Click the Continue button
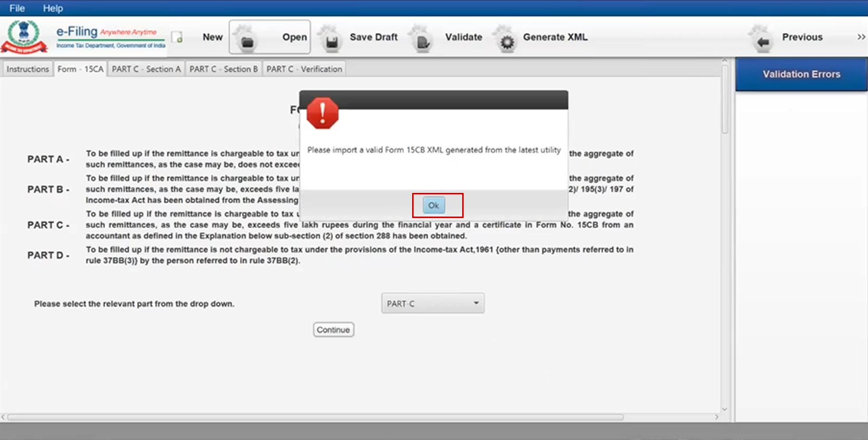 333,330
